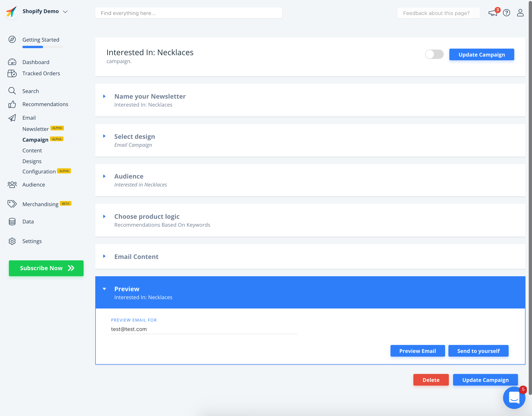Toggle the campaign active switch
This screenshot has height=416, width=532.
(434, 54)
